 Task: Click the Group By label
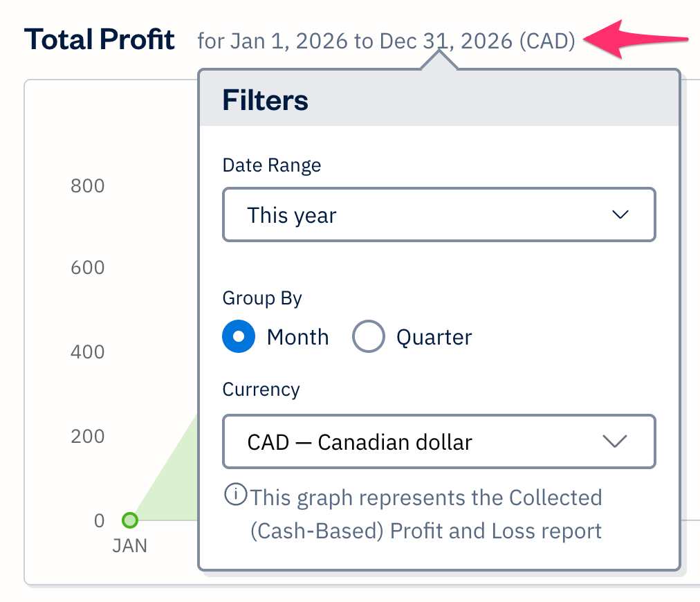(261, 298)
